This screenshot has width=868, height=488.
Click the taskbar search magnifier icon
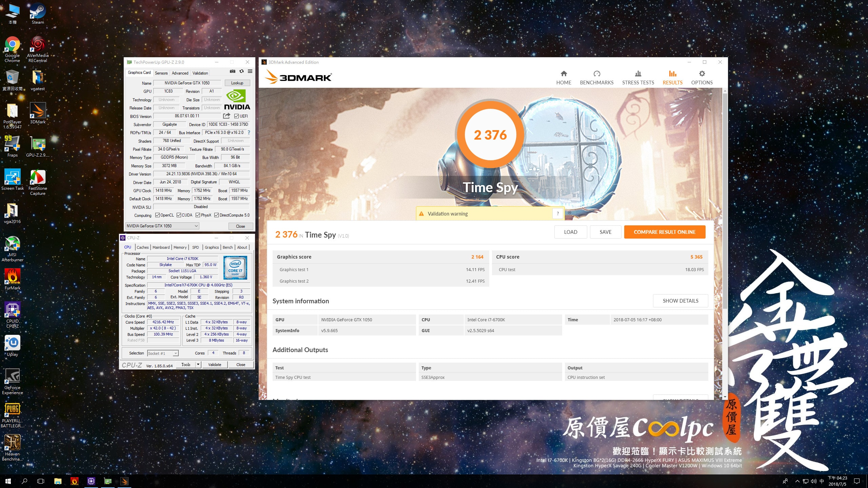pyautogui.click(x=24, y=481)
